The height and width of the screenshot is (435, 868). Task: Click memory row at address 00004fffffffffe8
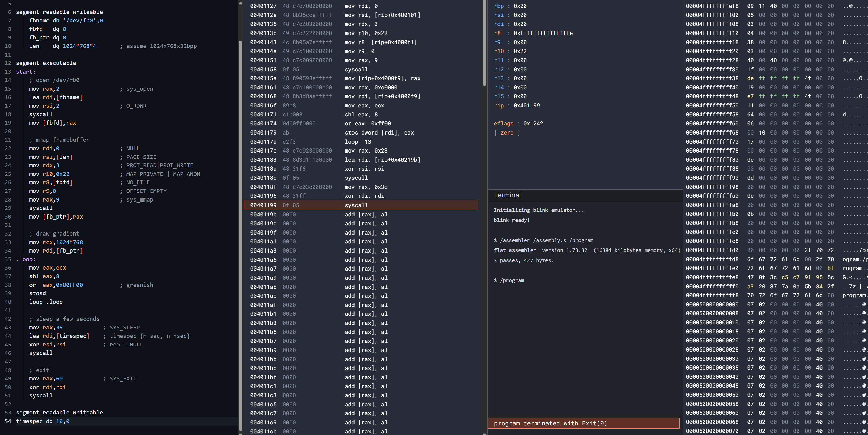[776, 277]
